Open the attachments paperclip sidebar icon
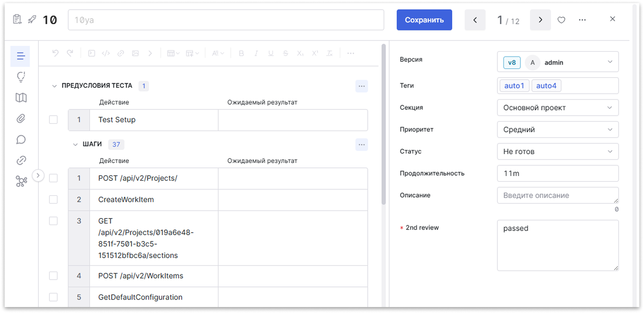 [21, 119]
